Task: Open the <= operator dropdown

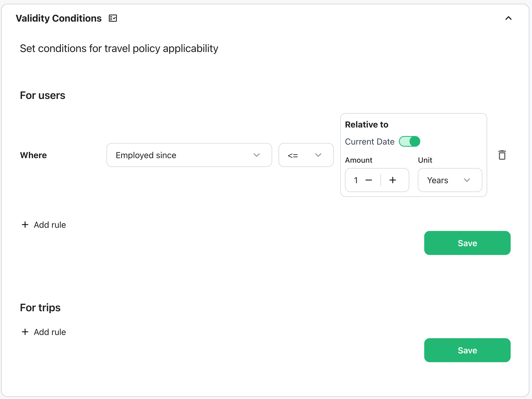Action: [306, 155]
